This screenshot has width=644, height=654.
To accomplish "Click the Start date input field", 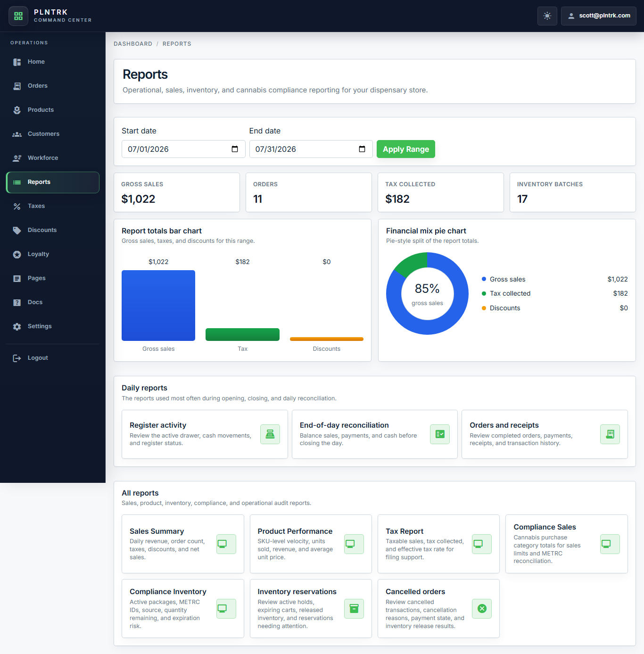I will point(183,149).
